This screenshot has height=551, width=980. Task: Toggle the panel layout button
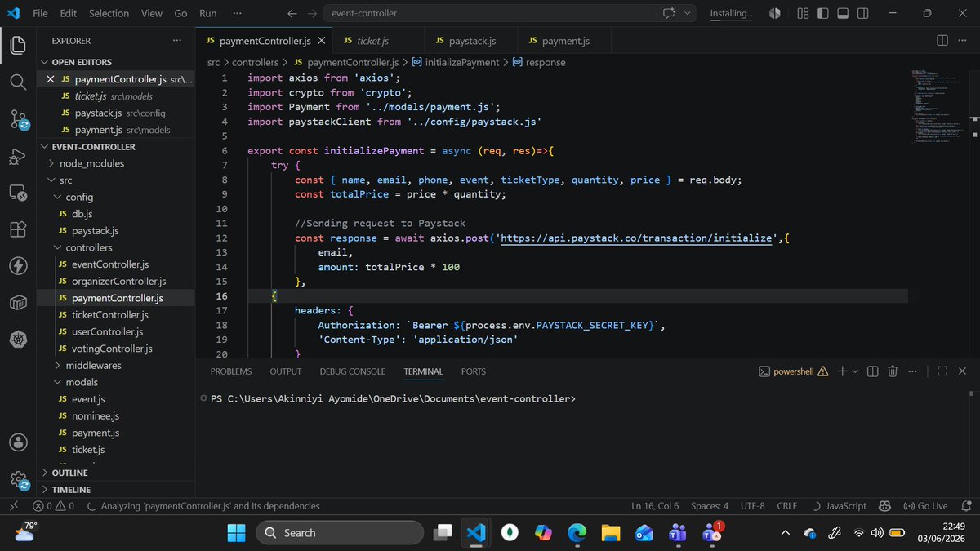tap(843, 13)
